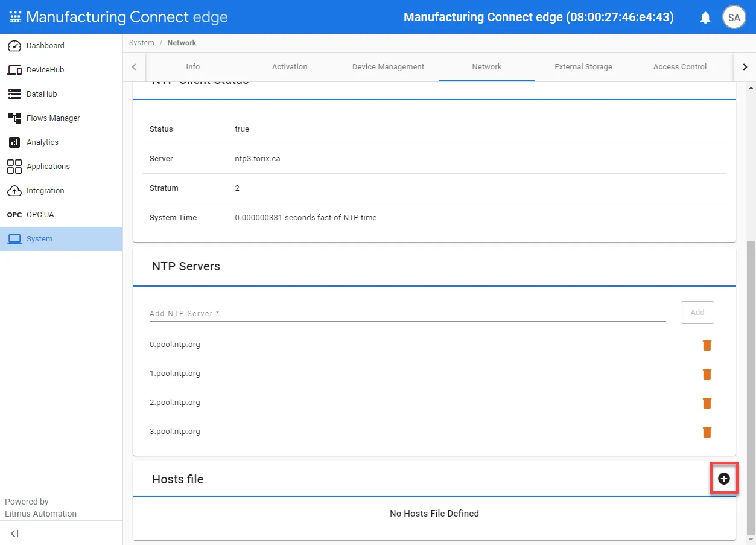Show more tabs with right chevron

pyautogui.click(x=745, y=67)
